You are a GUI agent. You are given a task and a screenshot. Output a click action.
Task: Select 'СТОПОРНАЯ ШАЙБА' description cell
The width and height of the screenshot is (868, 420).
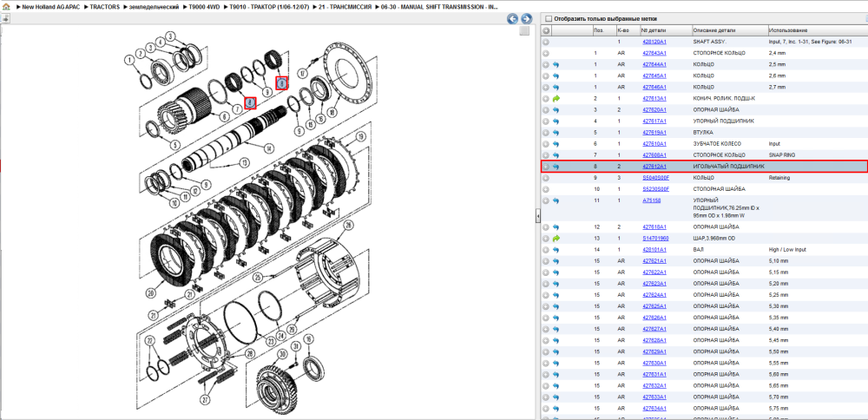click(718, 189)
